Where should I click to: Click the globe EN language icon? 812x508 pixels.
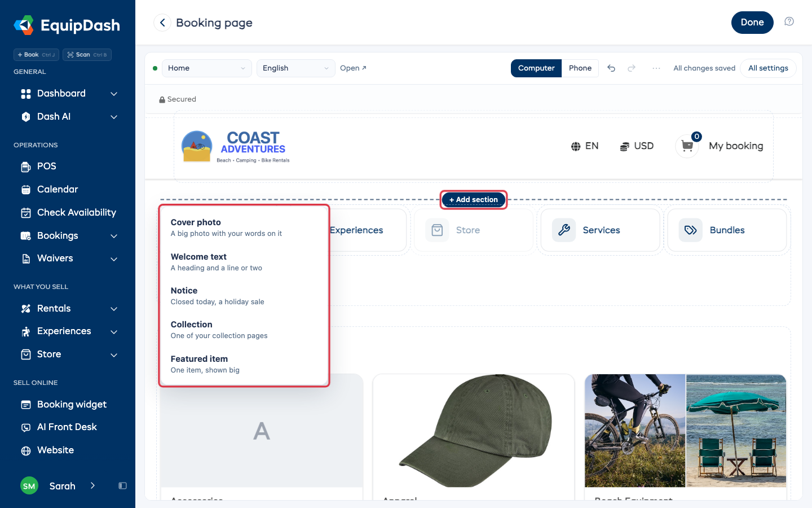576,146
